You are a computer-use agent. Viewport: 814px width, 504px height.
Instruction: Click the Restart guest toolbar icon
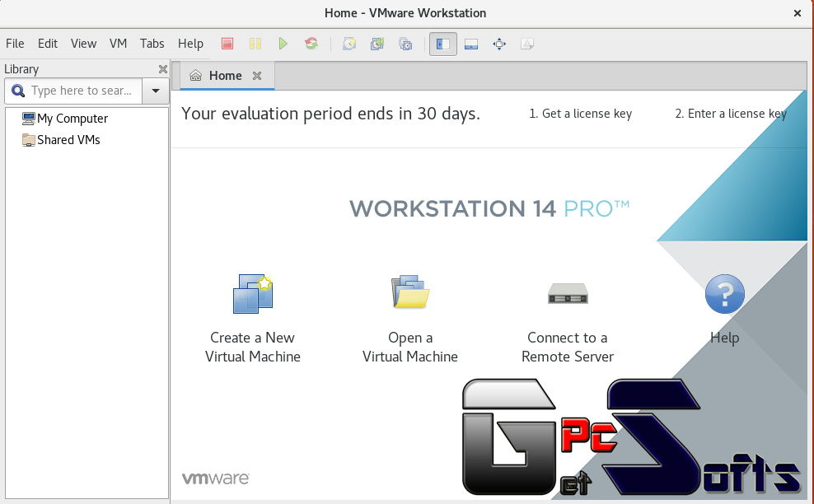(311, 44)
